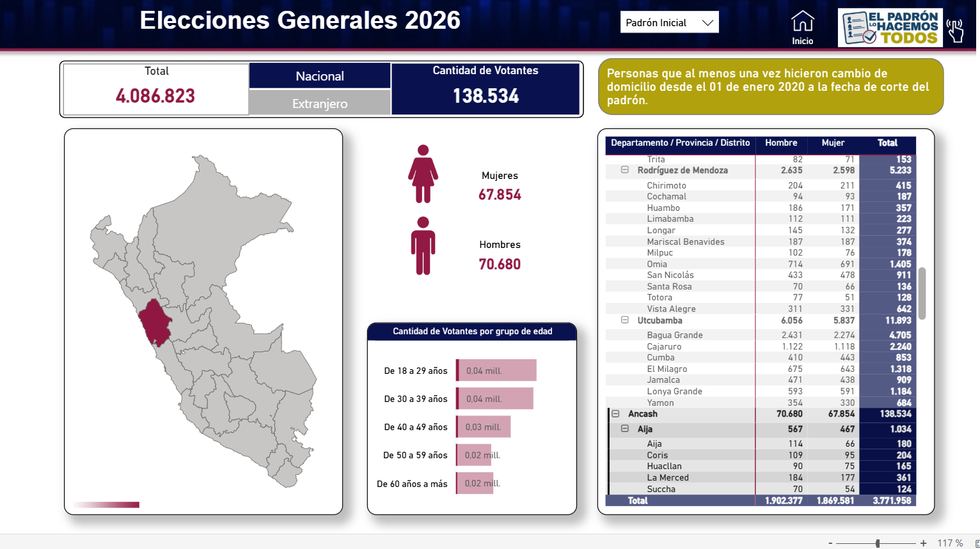Click the hand pointer icon in header
980x549 pixels.
(955, 30)
